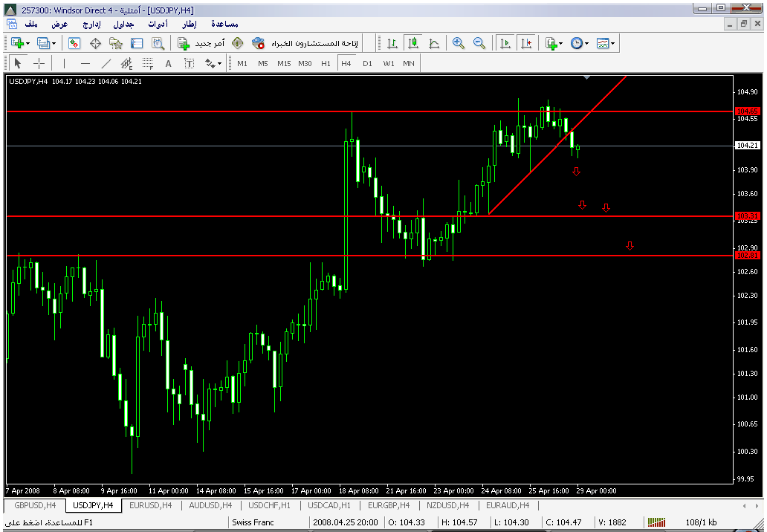Set timeframe to H4
Viewport: 767px width, 532px height.
coord(346,64)
